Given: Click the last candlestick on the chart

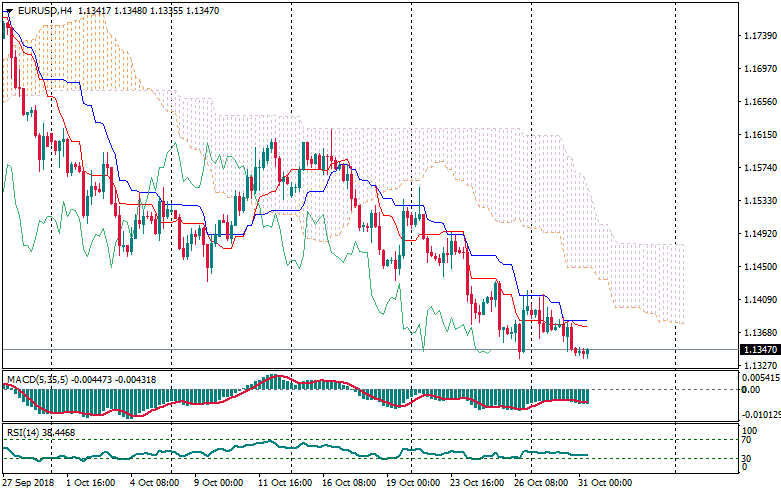Looking at the screenshot, I should (587, 351).
